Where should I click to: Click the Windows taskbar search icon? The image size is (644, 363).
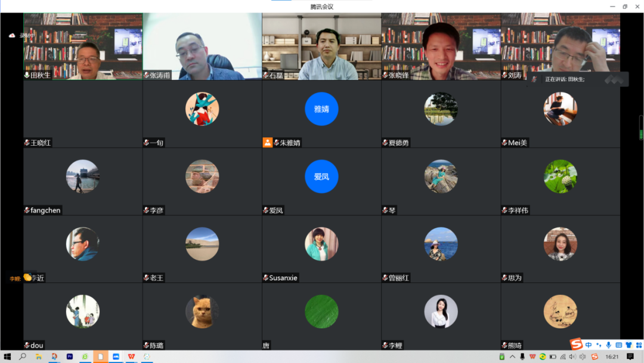(x=23, y=356)
